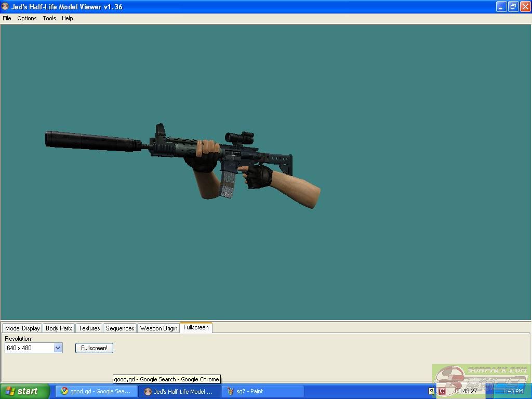This screenshot has width=532, height=399.
Task: Switch to the Model Display tab
Action: (x=22, y=328)
